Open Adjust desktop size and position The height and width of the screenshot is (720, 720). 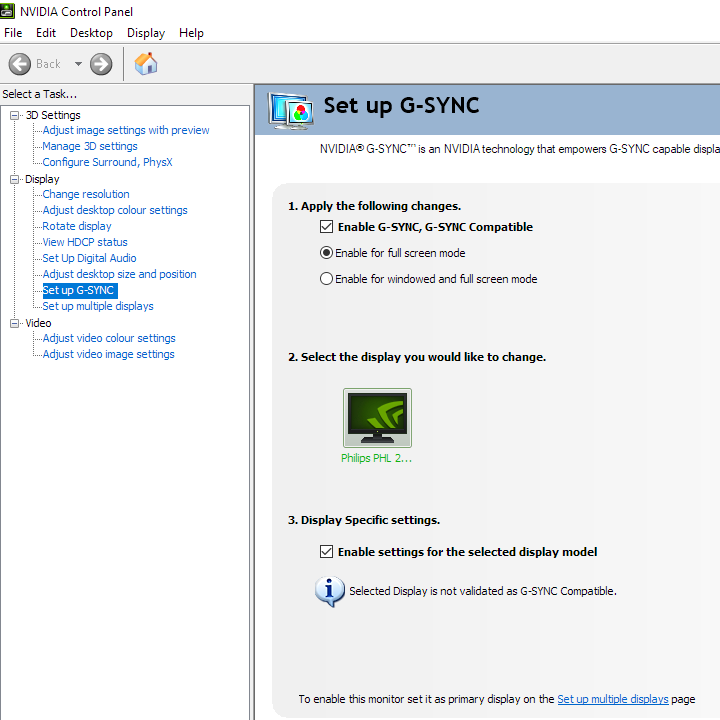point(119,274)
